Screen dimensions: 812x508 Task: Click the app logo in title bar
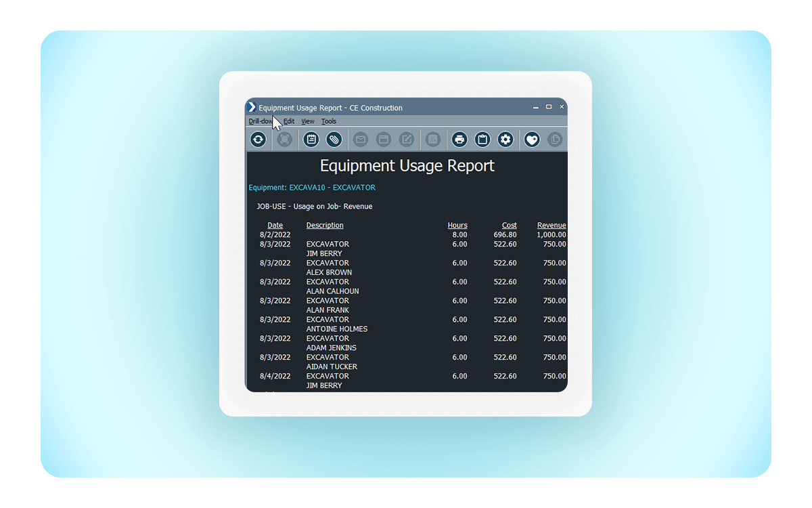click(252, 107)
